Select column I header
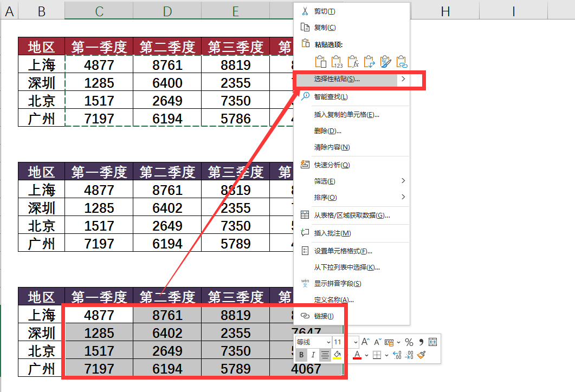Screen dimensions: 575x392 [513, 11]
